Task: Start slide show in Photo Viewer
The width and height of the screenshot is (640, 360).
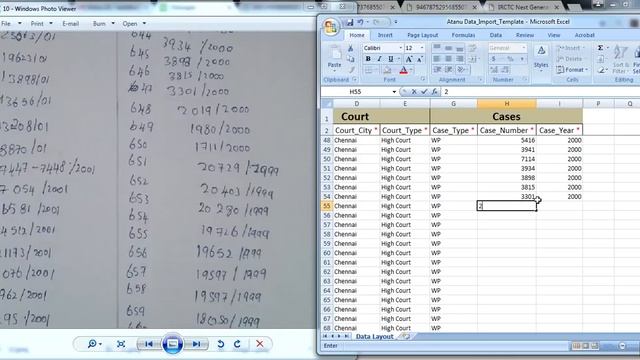Action: (x=173, y=344)
